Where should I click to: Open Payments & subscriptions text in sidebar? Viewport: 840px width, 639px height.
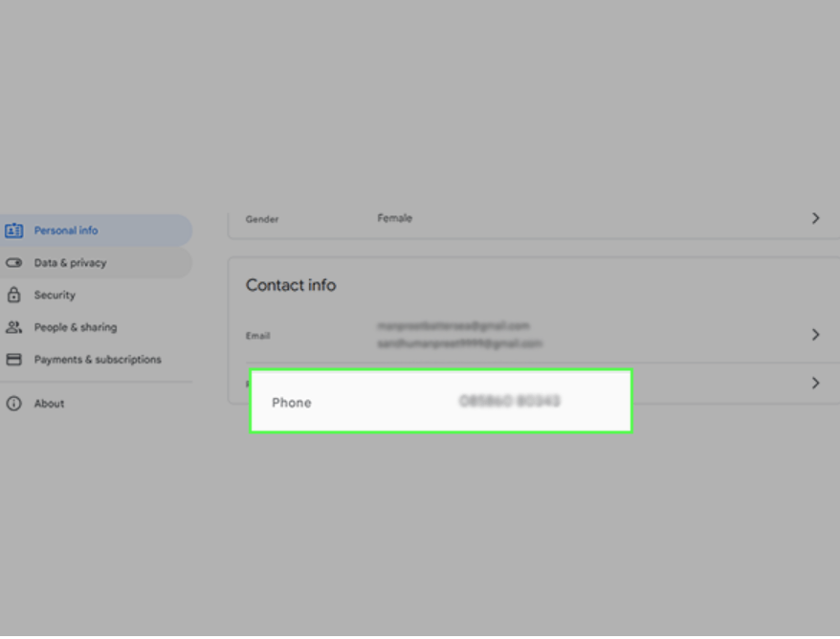tap(98, 360)
